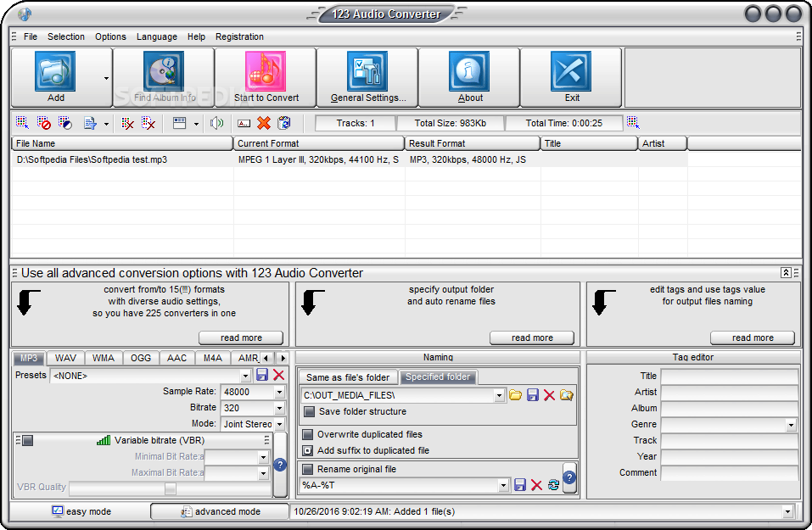Viewport: 812px width, 530px height.
Task: Enable Variable bitrate (VBR) checkbox
Action: click(28, 440)
